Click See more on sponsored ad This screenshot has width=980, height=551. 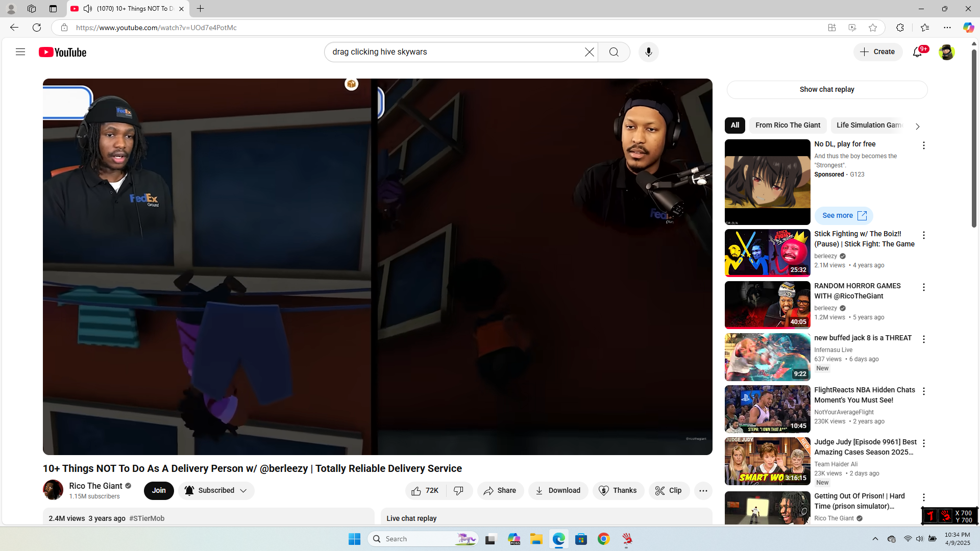click(844, 216)
